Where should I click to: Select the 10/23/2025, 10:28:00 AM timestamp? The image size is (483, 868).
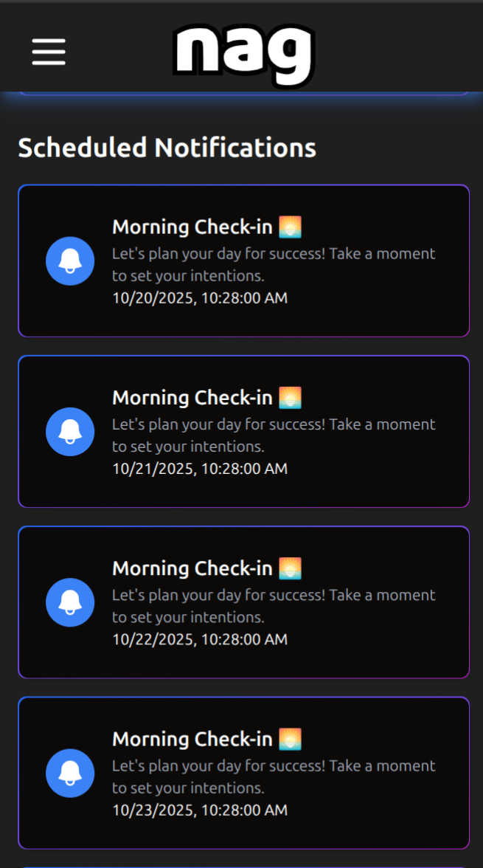200,810
